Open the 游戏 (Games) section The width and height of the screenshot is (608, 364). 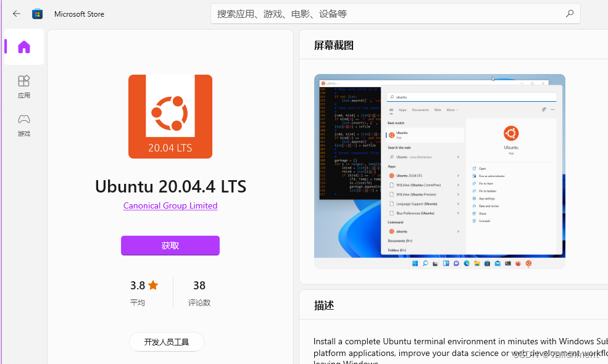click(x=24, y=125)
